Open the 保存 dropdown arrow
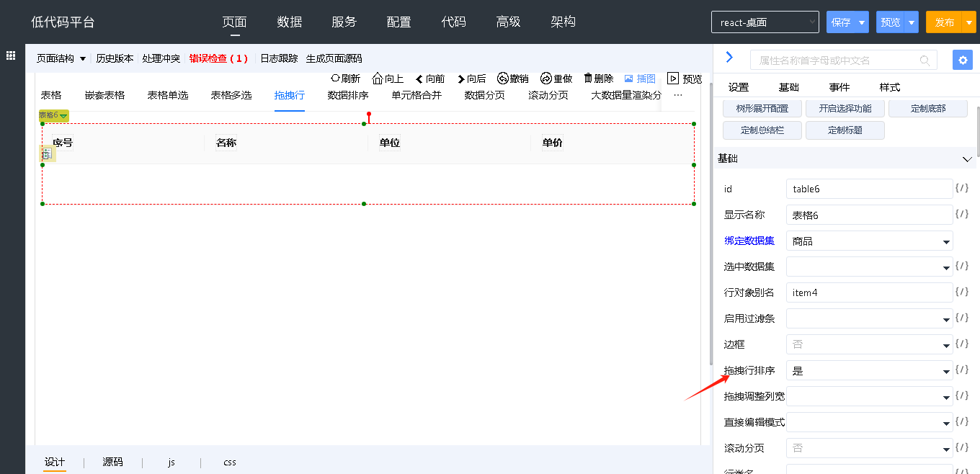 click(862, 22)
